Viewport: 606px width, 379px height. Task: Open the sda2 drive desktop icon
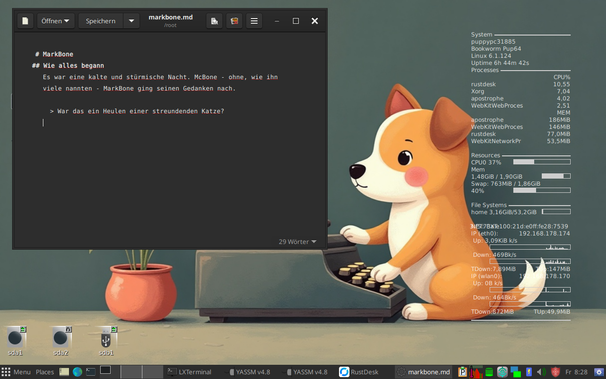tap(61, 340)
